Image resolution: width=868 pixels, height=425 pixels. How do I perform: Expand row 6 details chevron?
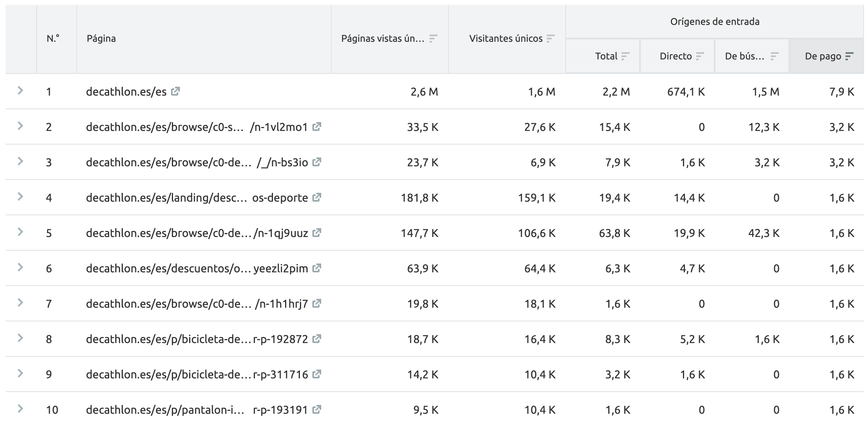coord(20,268)
